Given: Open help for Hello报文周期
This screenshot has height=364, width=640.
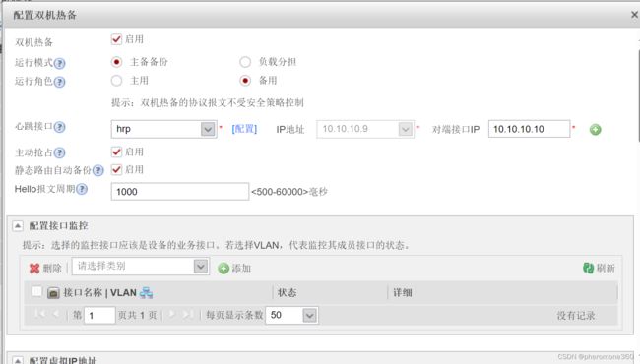Looking at the screenshot, I should coord(82,189).
